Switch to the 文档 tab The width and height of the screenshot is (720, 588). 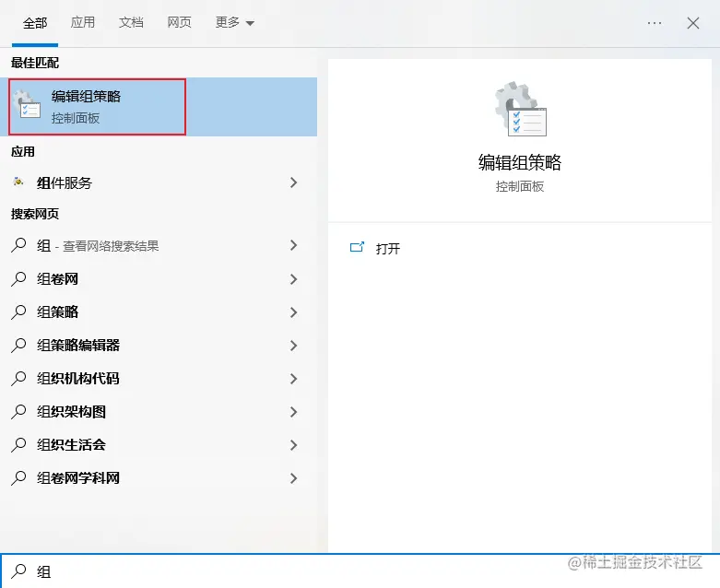(131, 22)
